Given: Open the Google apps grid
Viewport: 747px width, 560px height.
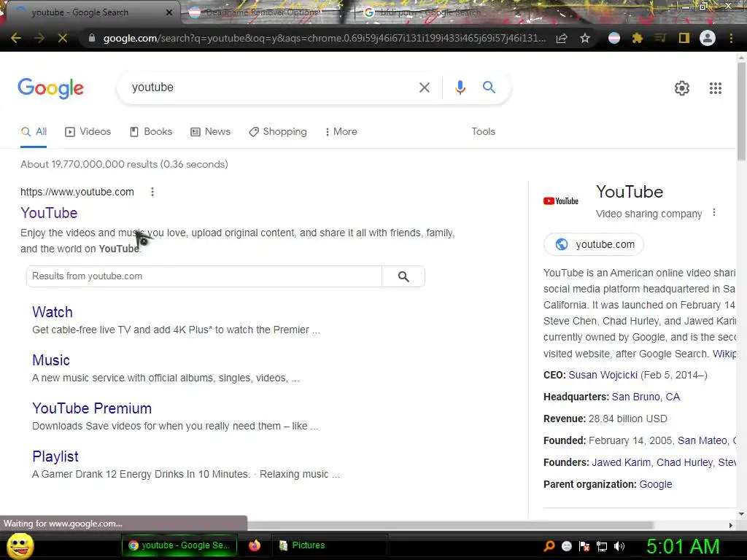Looking at the screenshot, I should pos(716,88).
